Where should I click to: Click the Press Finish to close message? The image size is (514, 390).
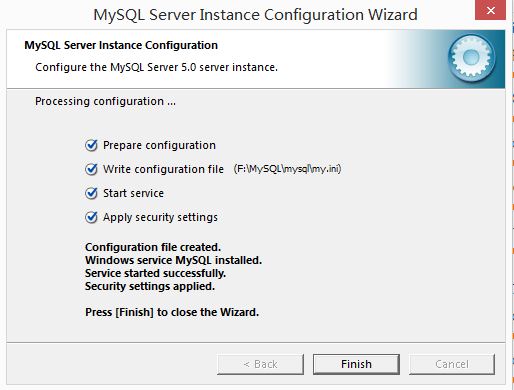tap(172, 312)
